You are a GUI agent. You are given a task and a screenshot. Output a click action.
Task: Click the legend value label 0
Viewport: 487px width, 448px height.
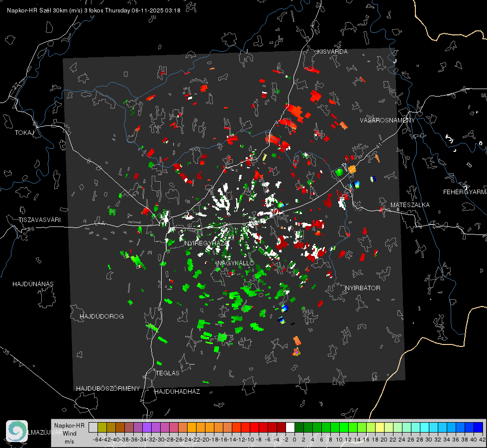[294, 440]
